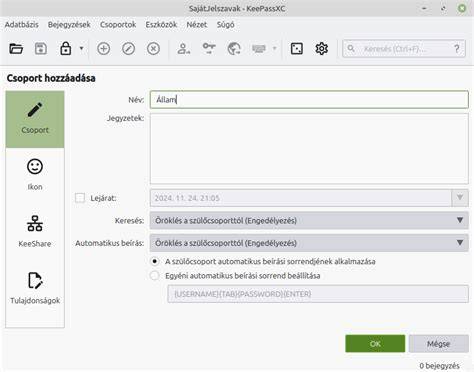
Task: Maximize the KeePassXC window
Action: click(x=443, y=8)
